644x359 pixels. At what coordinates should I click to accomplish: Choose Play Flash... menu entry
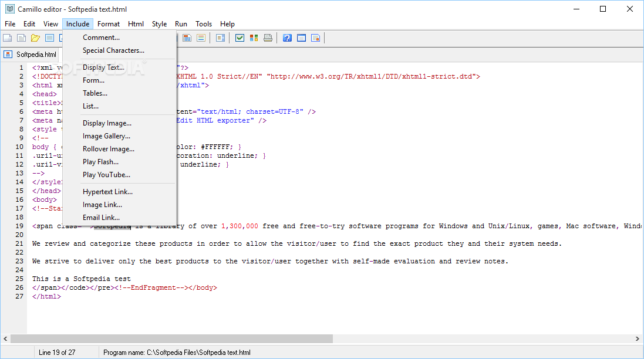point(120,162)
